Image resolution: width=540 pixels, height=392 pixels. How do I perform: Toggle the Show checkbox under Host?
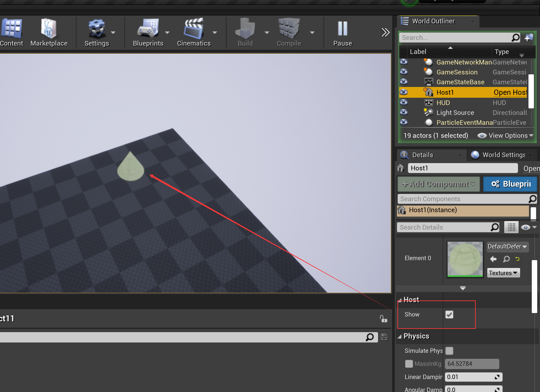(x=449, y=314)
